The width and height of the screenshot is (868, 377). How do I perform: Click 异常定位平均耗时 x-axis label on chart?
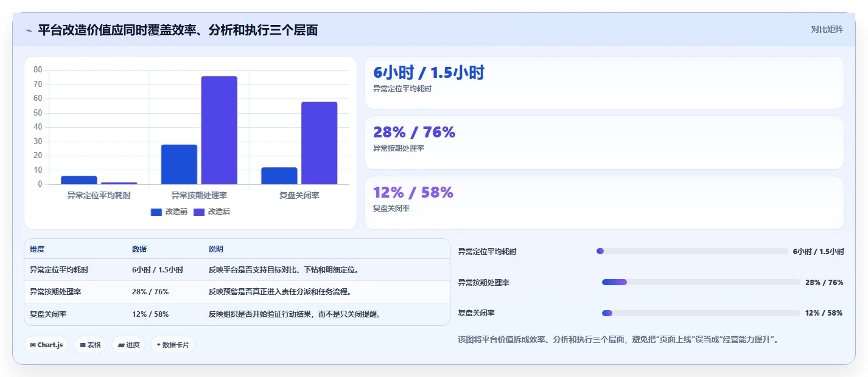click(x=99, y=196)
